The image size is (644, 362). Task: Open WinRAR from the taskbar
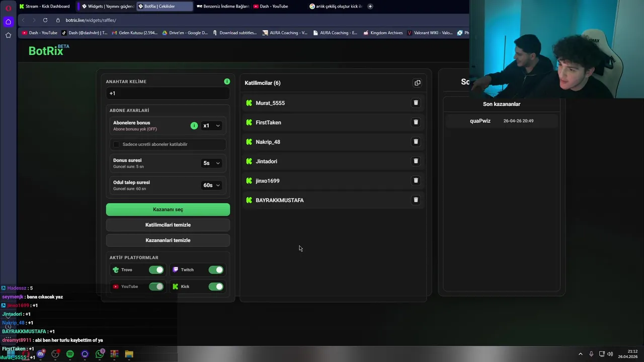click(x=114, y=354)
